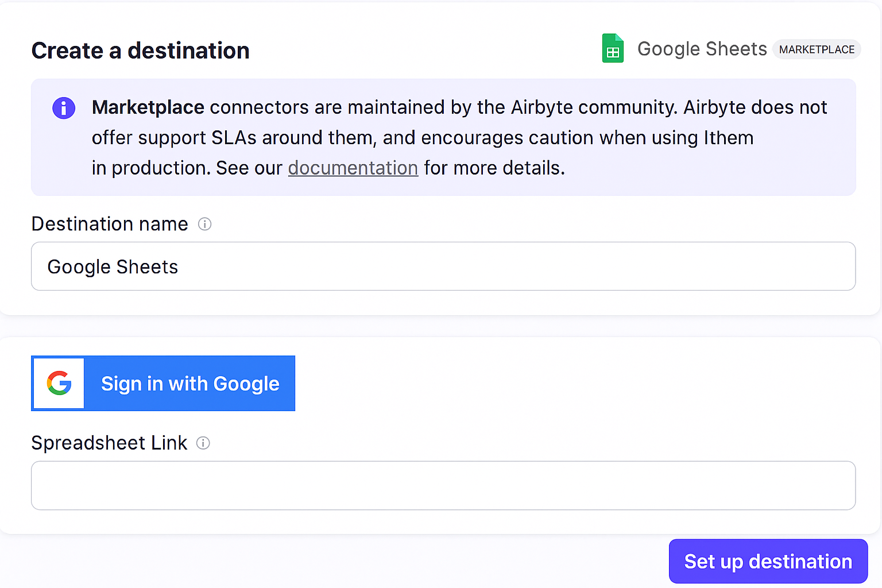Click the Spreadsheet Link label
This screenshot has height=588, width=882.
pyautogui.click(x=109, y=443)
